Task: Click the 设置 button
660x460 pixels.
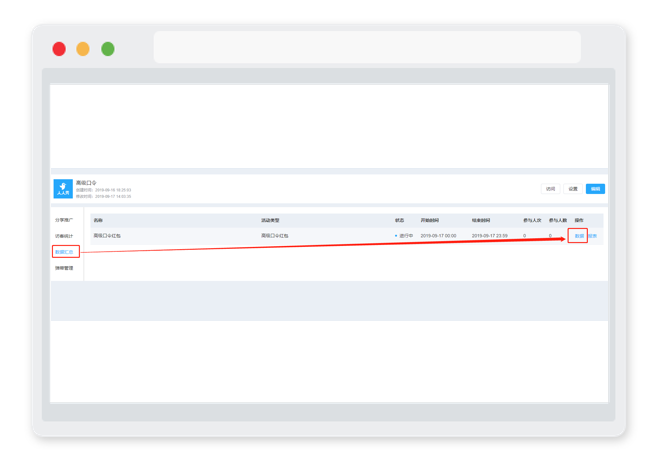Action: (x=573, y=189)
